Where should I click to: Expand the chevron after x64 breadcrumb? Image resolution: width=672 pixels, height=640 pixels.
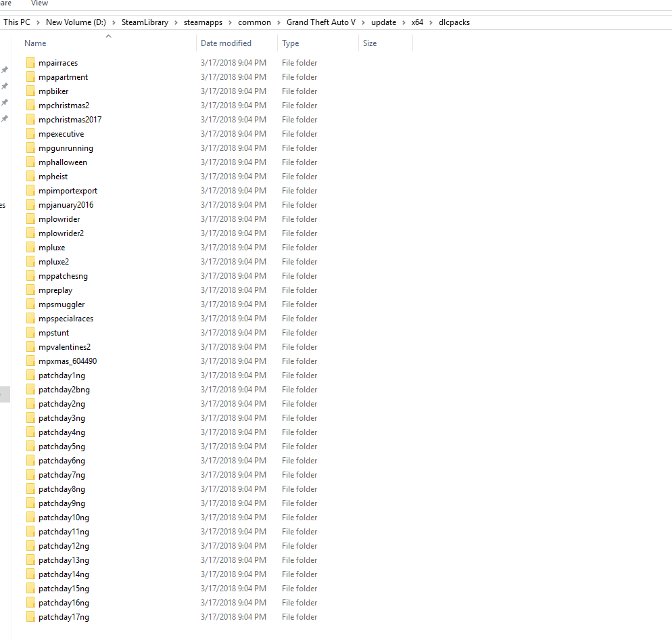pos(431,23)
